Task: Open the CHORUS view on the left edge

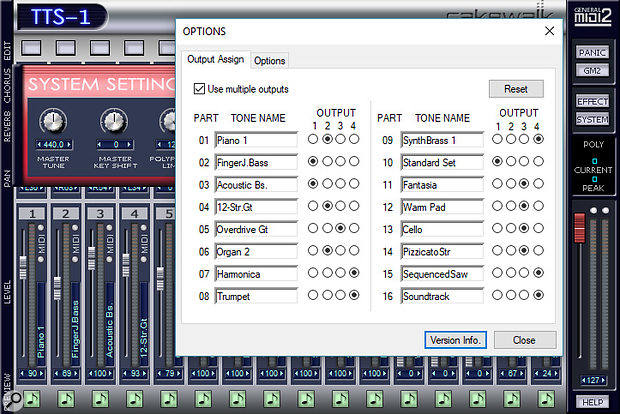Action: [x=7, y=85]
